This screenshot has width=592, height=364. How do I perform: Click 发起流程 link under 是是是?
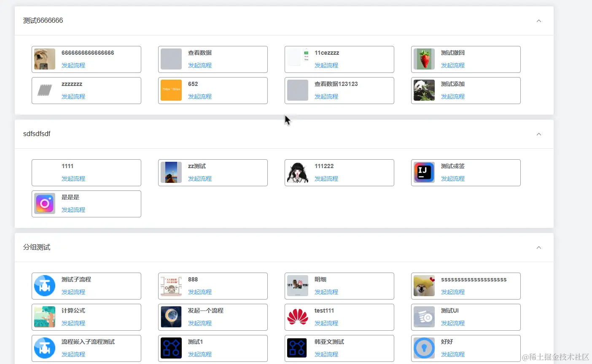coord(73,210)
